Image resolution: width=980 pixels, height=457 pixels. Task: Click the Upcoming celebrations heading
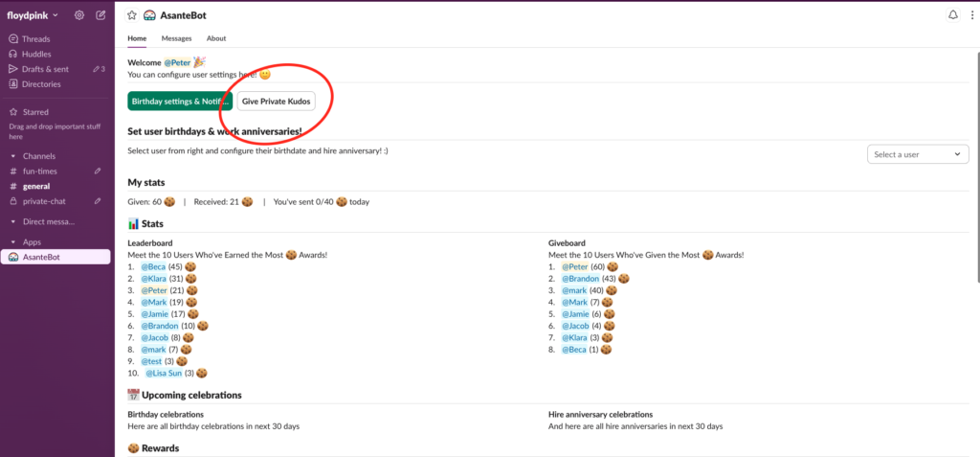pos(191,395)
